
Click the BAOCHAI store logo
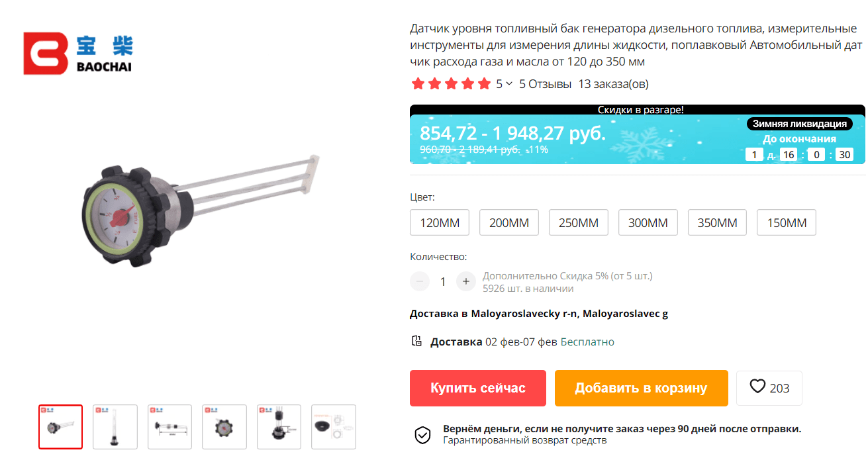(x=78, y=53)
